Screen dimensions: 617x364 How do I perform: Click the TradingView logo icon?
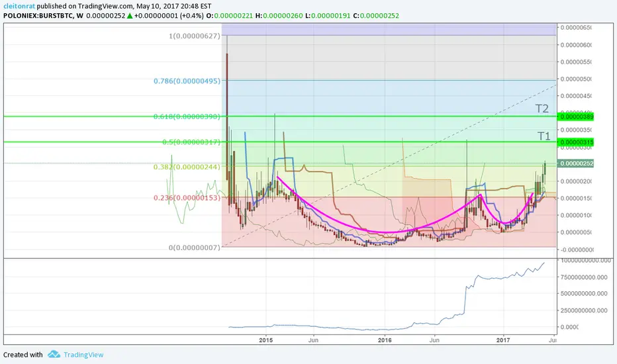[x=54, y=355]
